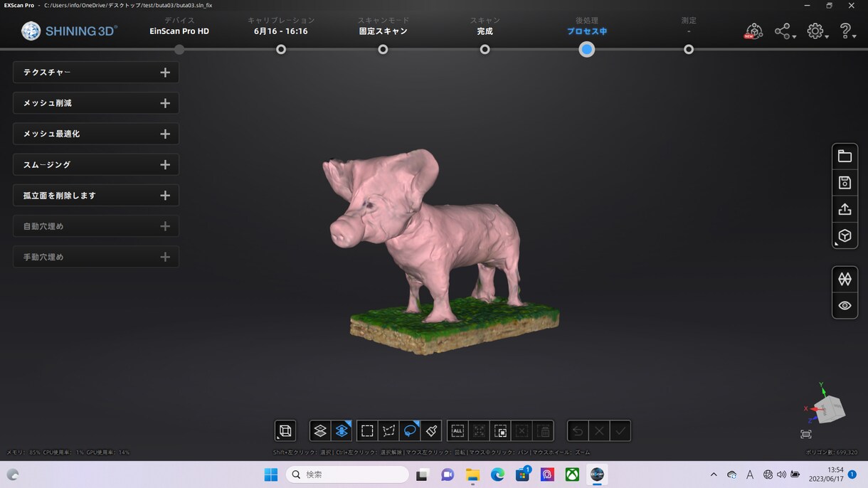The width and height of the screenshot is (868, 488).
Task: Click the connected-region selection icon
Action: [479, 430]
